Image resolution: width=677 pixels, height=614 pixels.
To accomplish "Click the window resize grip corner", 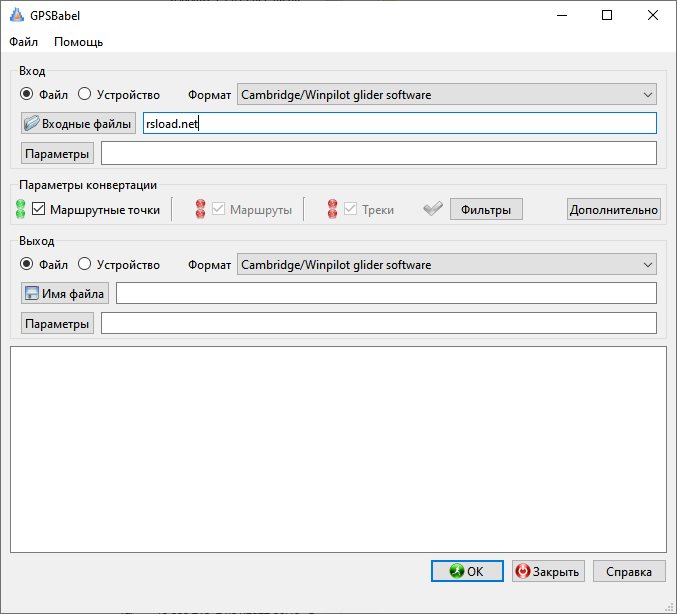I will [670, 608].
